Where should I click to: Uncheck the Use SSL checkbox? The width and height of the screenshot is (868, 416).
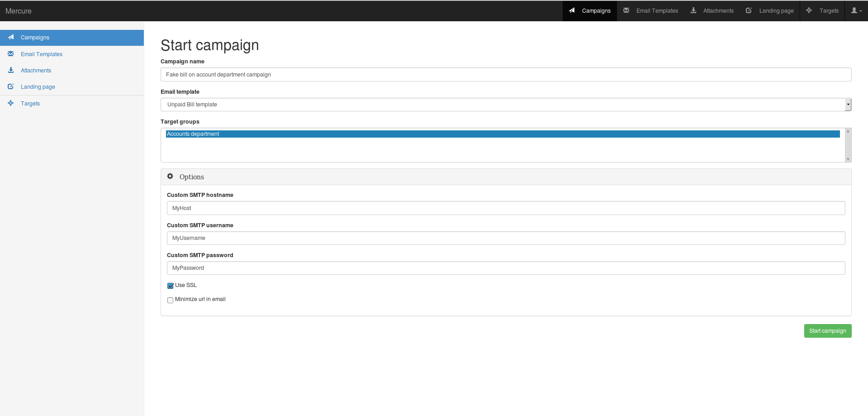171,286
